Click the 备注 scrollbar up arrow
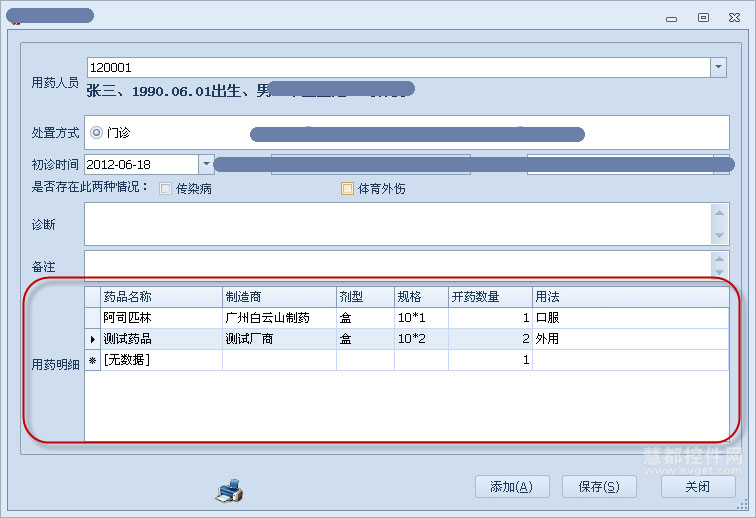 [719, 259]
